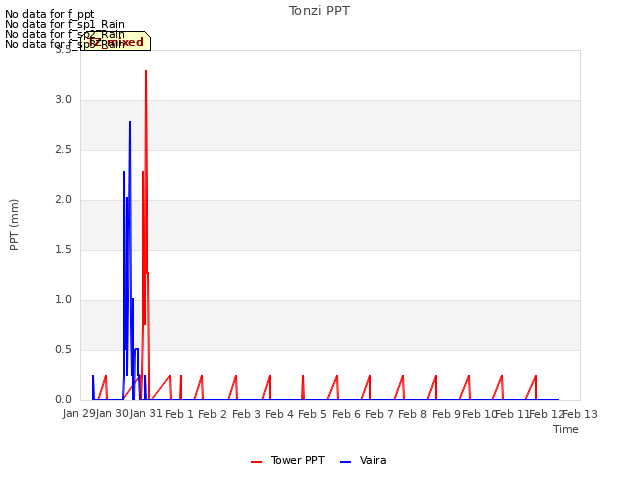Click the 2.5 y-axis tick label
640x480 pixels.
click(x=63, y=150)
